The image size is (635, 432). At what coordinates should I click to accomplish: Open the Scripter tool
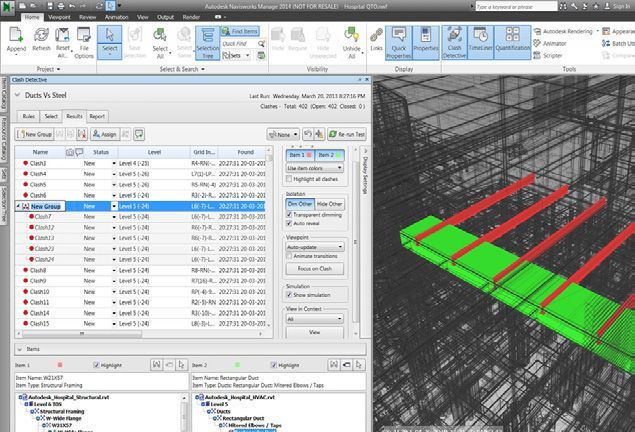point(548,55)
